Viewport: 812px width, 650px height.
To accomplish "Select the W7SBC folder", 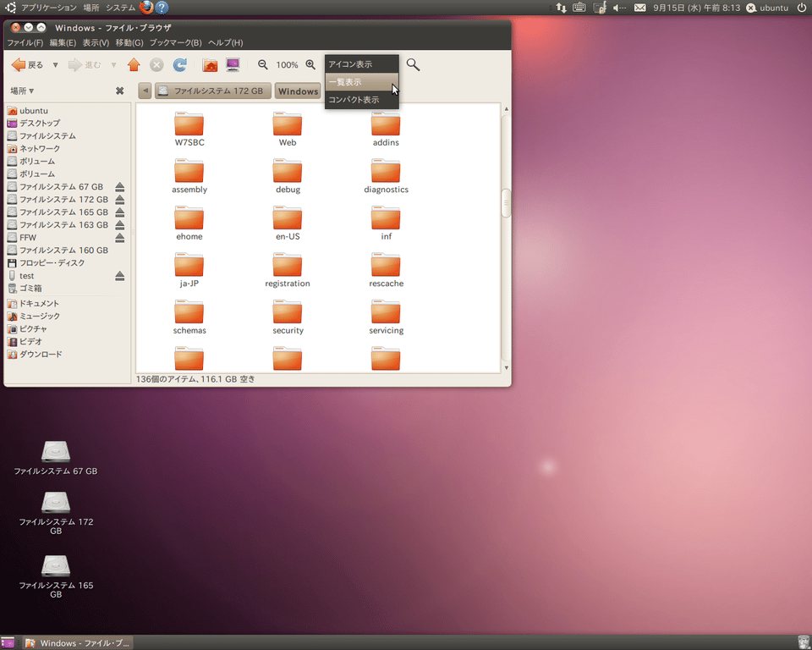I will (189, 129).
